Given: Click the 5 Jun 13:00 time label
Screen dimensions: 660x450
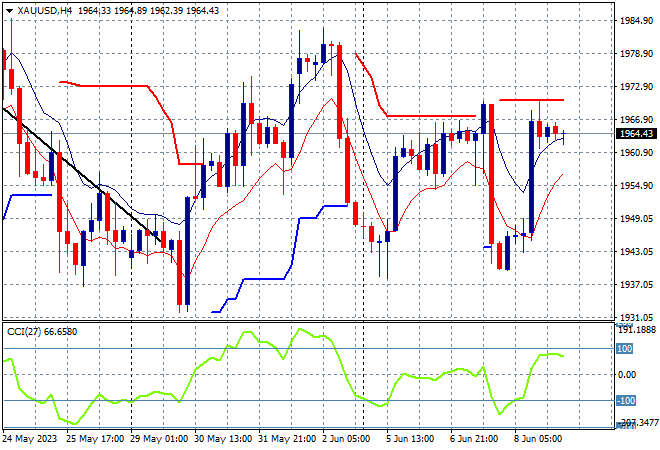Looking at the screenshot, I should [x=410, y=439].
